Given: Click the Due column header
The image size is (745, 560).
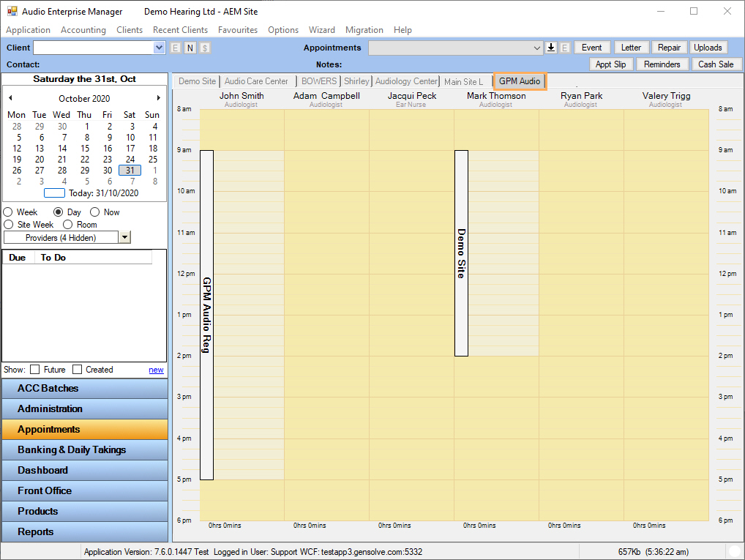Looking at the screenshot, I should (x=17, y=258).
